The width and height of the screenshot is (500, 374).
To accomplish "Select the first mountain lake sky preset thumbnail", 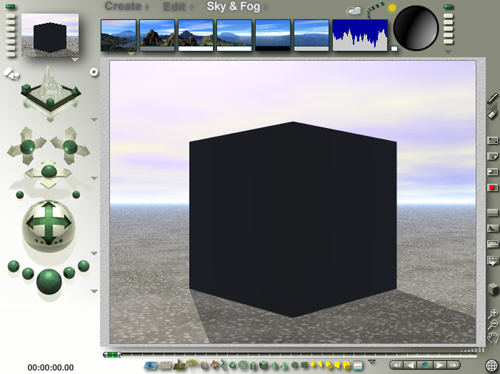I will click(x=119, y=35).
